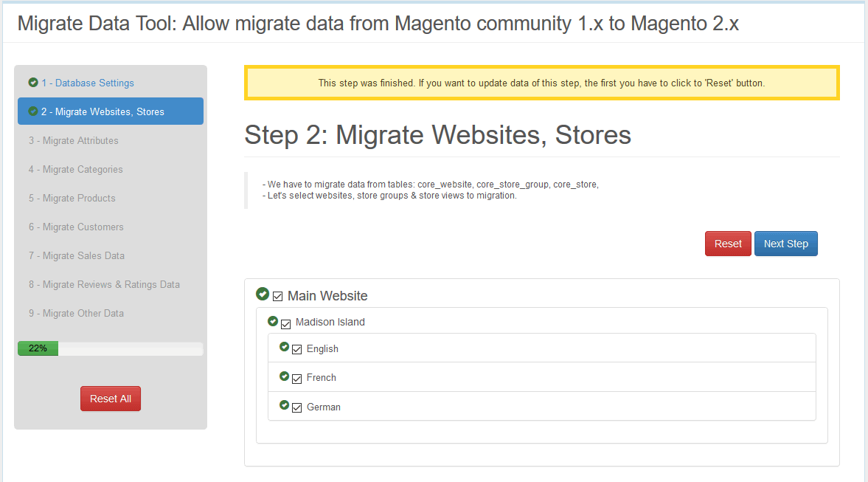
Task: Click the green status icon beside English
Action: 285,348
